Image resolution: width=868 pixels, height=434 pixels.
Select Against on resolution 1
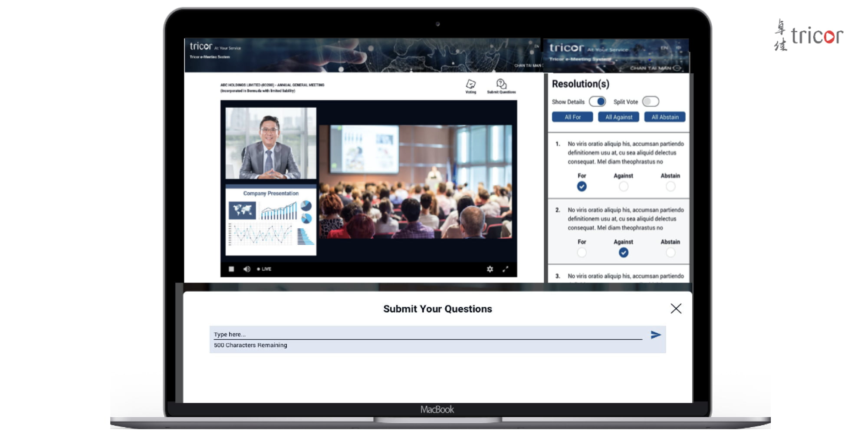click(x=624, y=187)
